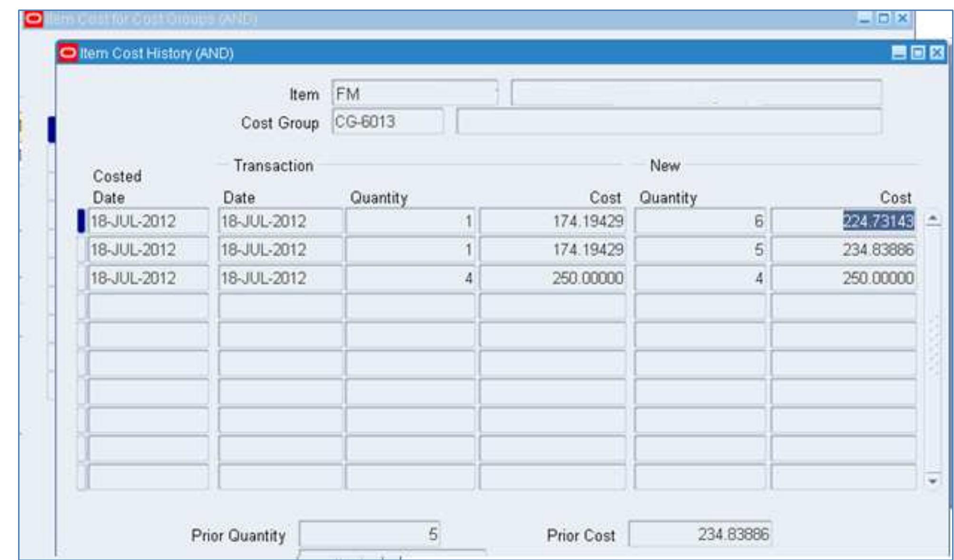
Task: Select the first record indicator in the table
Action: [81, 221]
